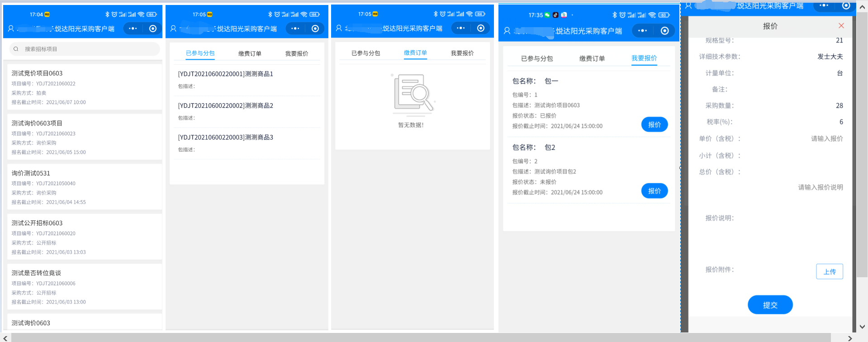
Task: Click the 请输入报价说明 text area
Action: click(x=820, y=188)
